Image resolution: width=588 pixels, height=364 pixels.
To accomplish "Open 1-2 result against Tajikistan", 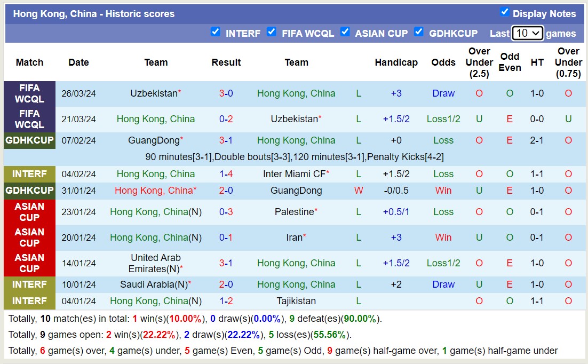I will [226, 301].
